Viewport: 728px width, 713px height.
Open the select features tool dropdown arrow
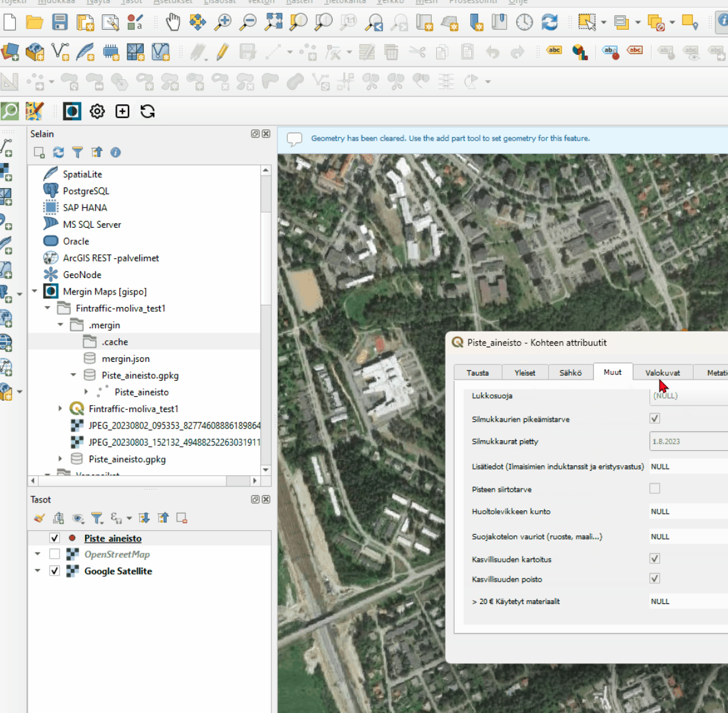[x=603, y=22]
